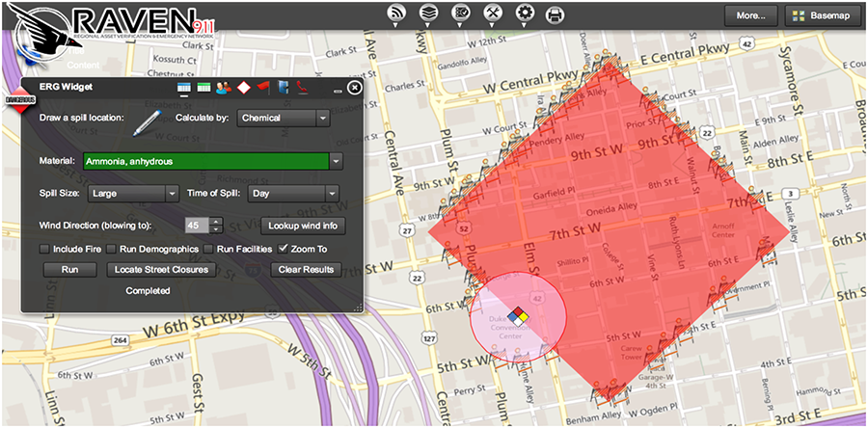
Task: Click the W 12th St map label
Action: click(x=488, y=43)
